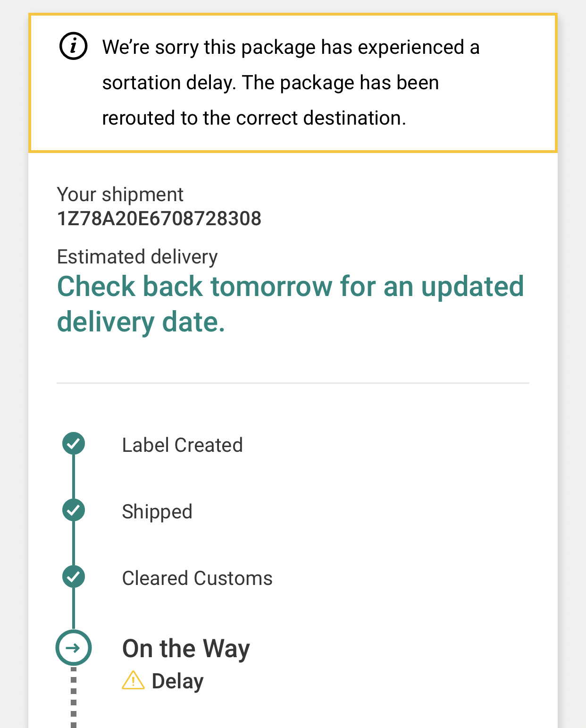Click the On the Way arrow icon
The width and height of the screenshot is (586, 728).
click(x=74, y=648)
